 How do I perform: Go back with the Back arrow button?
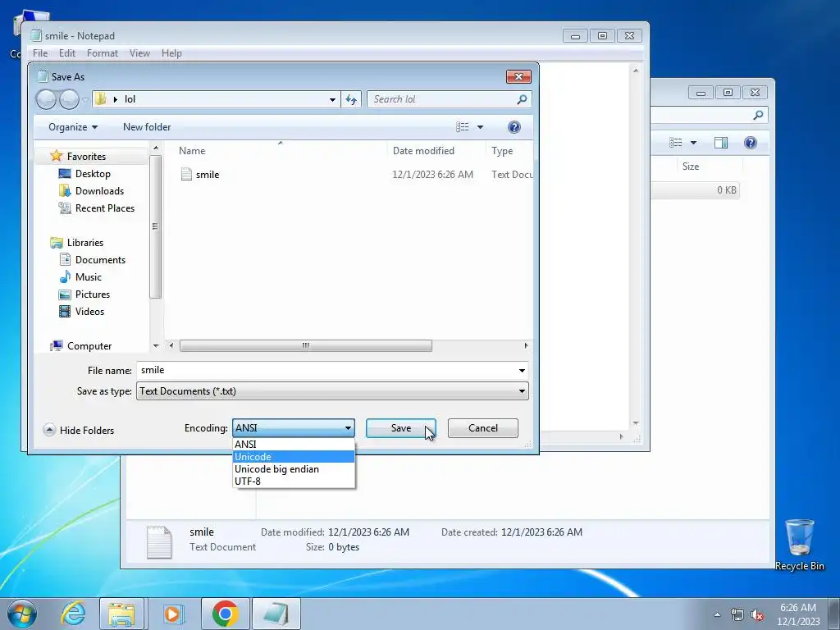coord(46,99)
